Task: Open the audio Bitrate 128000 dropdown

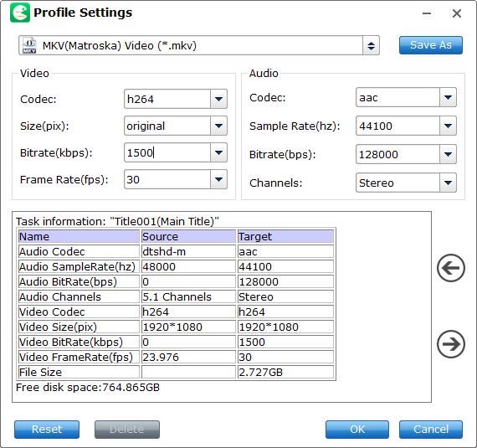Action: (x=448, y=154)
